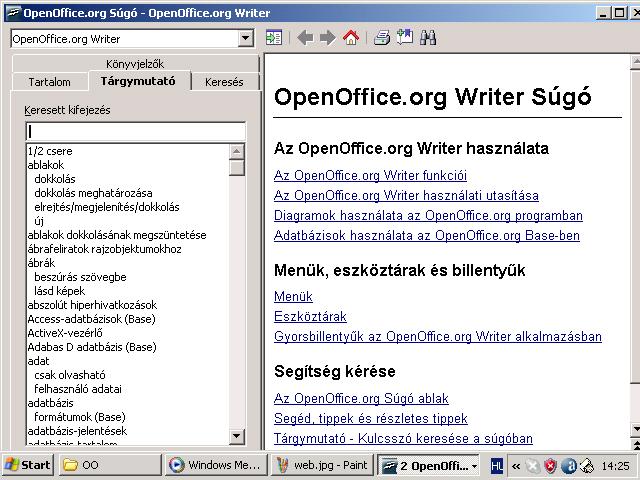Toggle the navigation pane icon
The height and width of the screenshot is (480, 640).
[274, 38]
